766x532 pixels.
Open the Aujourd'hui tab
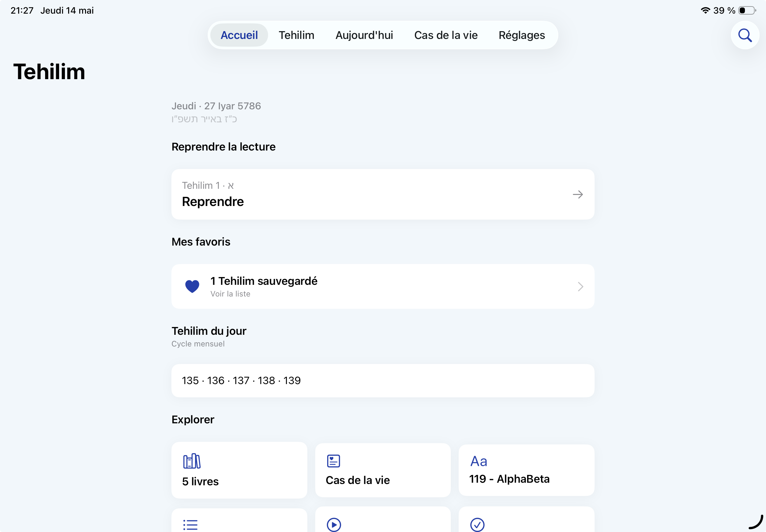click(x=364, y=35)
